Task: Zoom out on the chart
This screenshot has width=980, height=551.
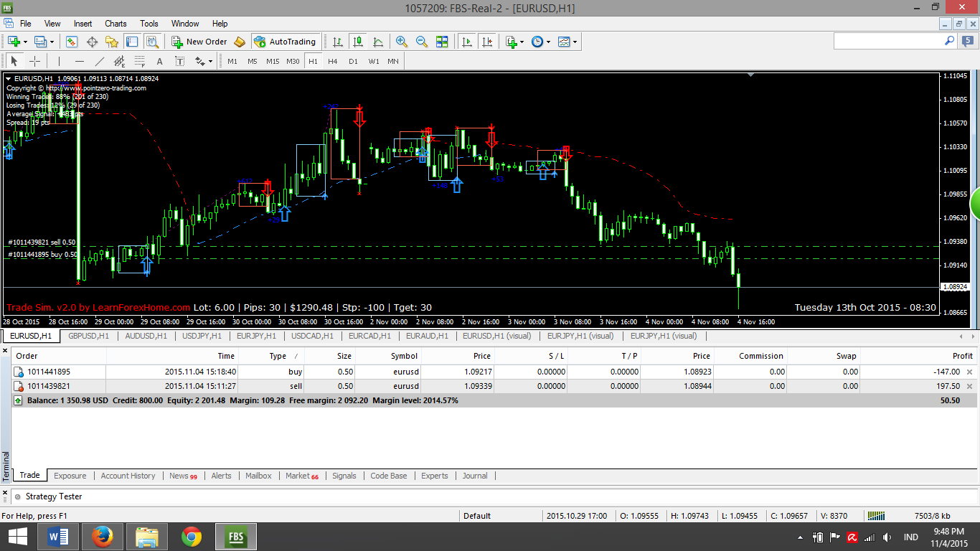Action: [x=422, y=42]
